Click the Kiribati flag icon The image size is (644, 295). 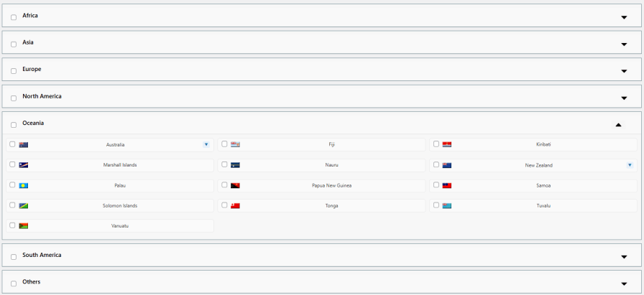tap(447, 144)
